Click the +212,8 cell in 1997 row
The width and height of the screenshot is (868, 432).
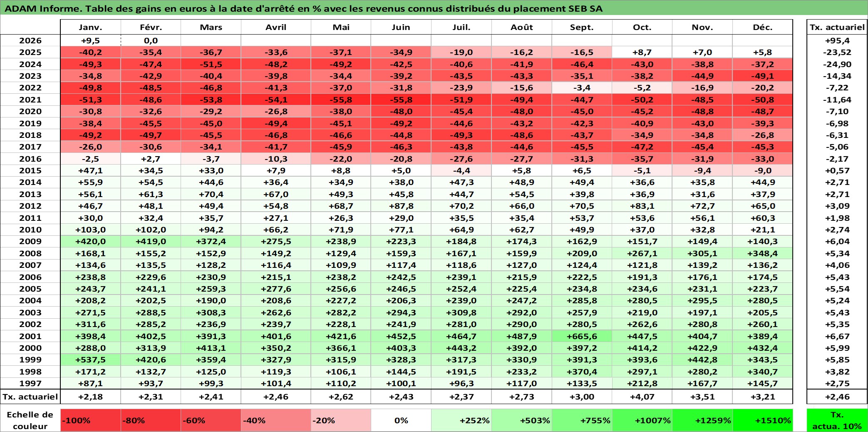point(642,383)
